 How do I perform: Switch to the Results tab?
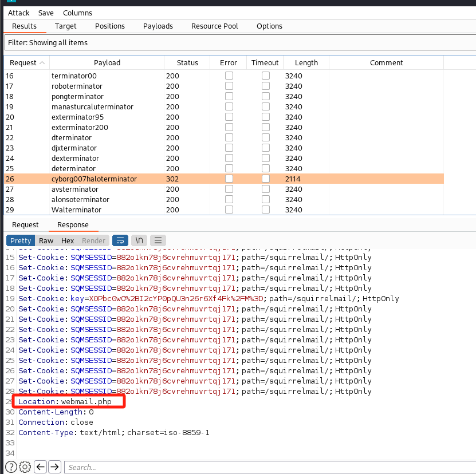(24, 26)
